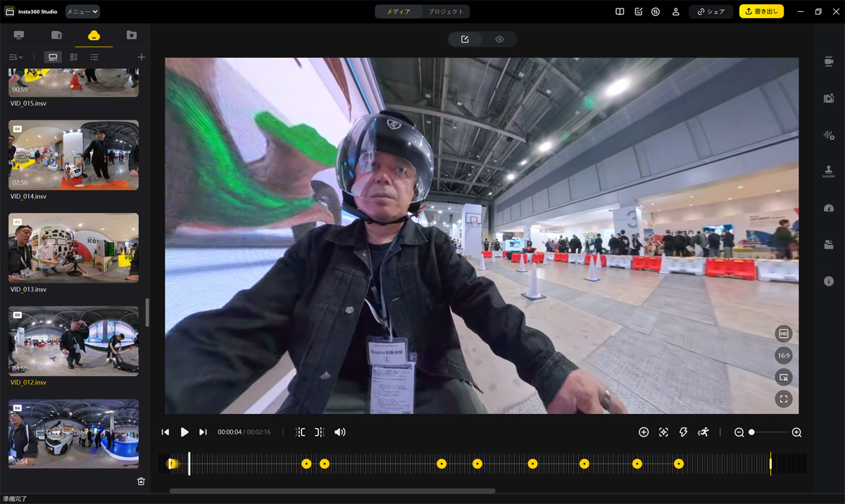Click the lightning bolt timeshift icon
The image size is (845, 504).
click(x=683, y=432)
